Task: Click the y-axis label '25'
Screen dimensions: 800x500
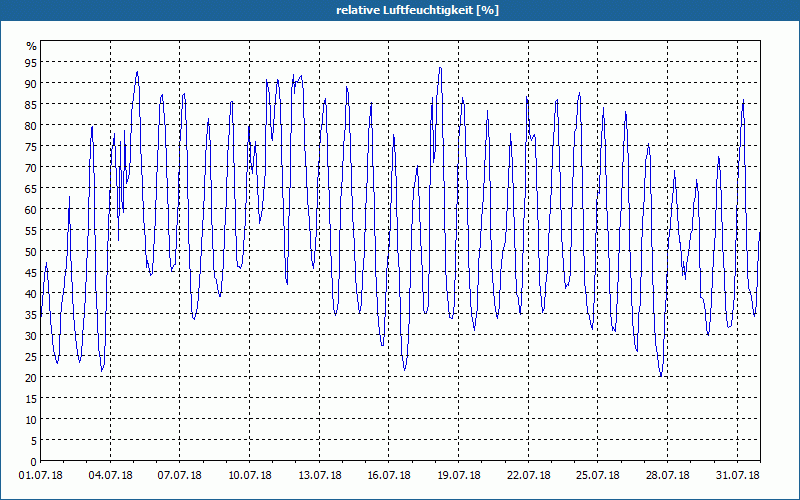Action: pos(32,357)
